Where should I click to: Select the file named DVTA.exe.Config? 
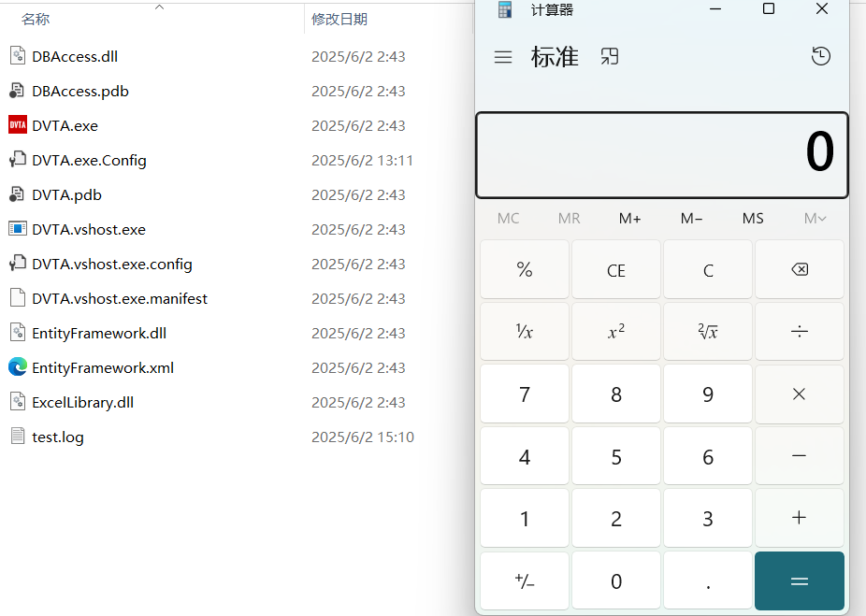point(89,160)
